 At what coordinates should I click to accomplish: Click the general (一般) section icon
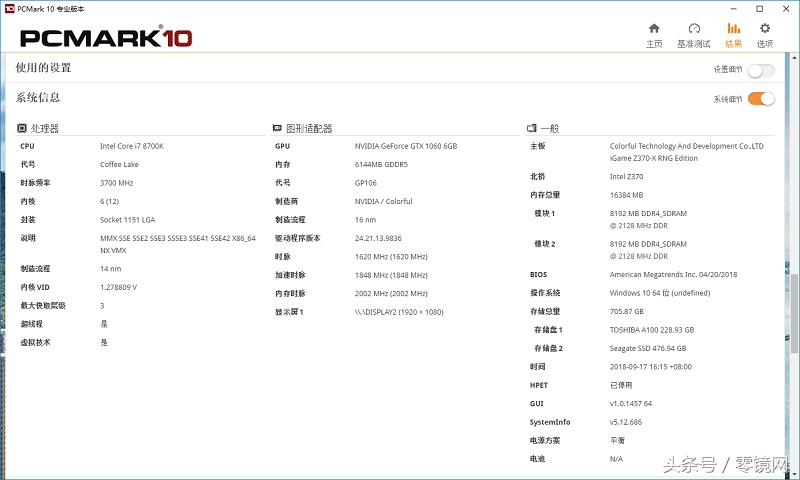(532, 128)
